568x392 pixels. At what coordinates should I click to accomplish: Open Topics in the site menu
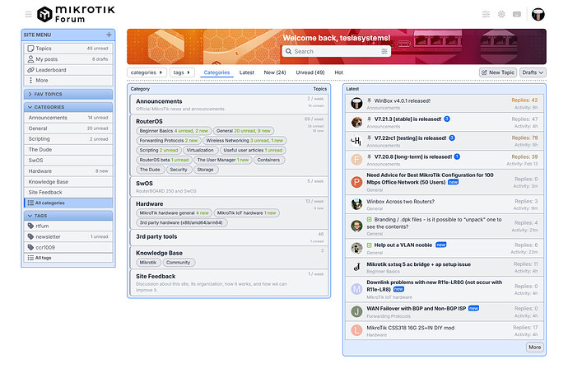coord(68,49)
